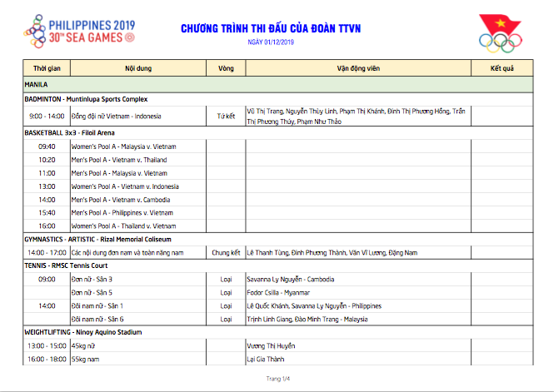The width and height of the screenshot is (554, 392).
Task: Click the '9:00 - 14:00' time cell
Action: point(47,116)
